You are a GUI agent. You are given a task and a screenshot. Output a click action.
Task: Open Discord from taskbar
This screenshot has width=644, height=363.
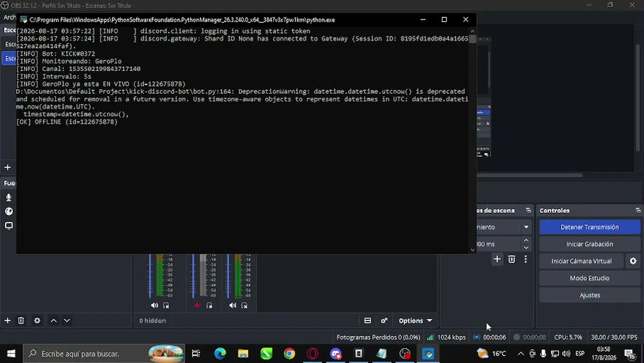click(336, 354)
